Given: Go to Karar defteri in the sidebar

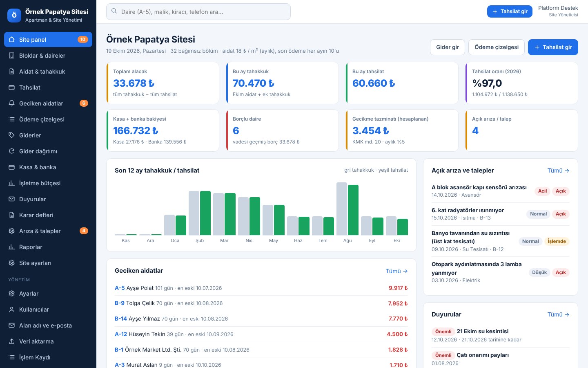Looking at the screenshot, I should point(48,215).
